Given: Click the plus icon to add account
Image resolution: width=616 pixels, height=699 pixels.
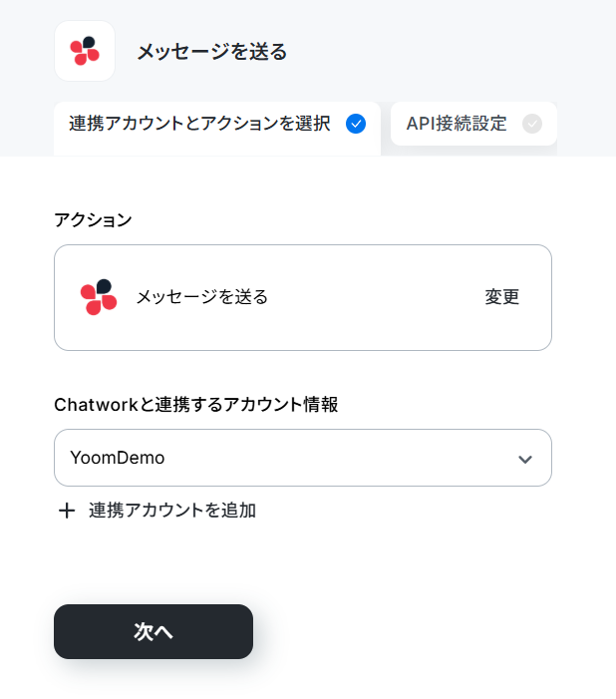Looking at the screenshot, I should point(67,511).
